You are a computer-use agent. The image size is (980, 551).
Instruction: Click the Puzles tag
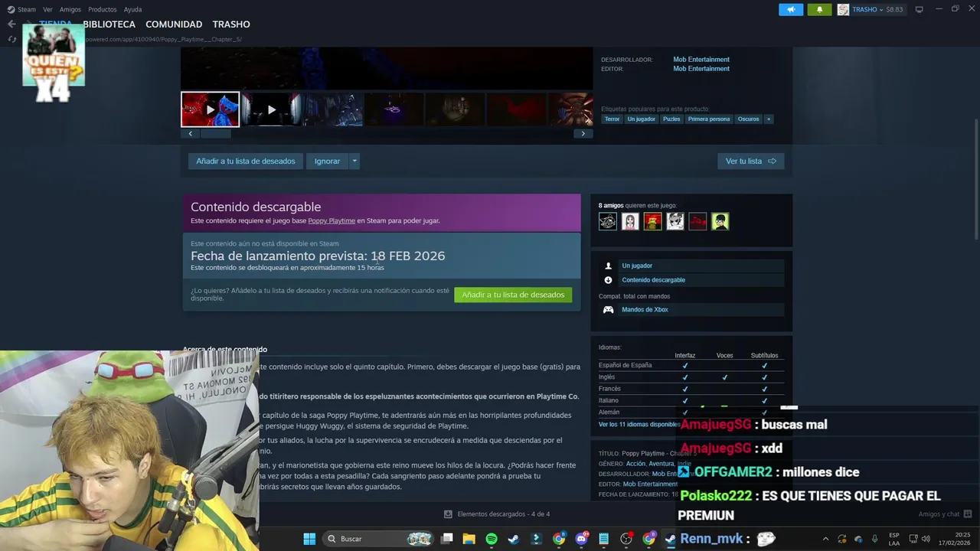(671, 119)
